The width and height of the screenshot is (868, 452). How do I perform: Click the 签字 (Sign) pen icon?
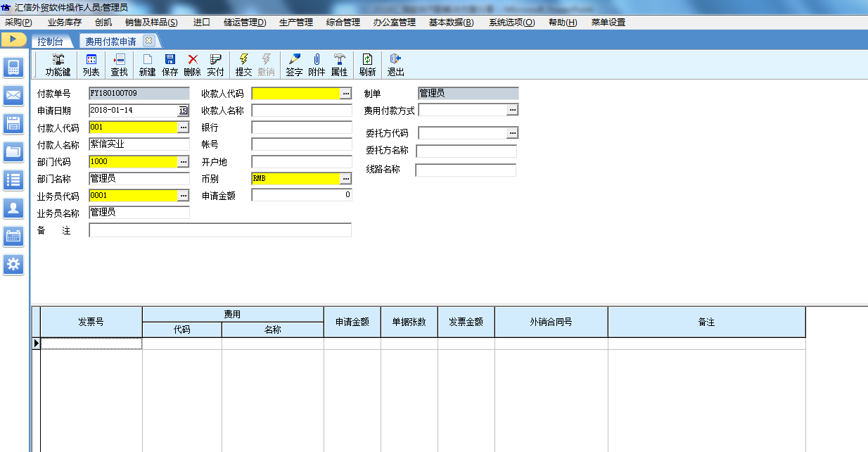click(294, 61)
